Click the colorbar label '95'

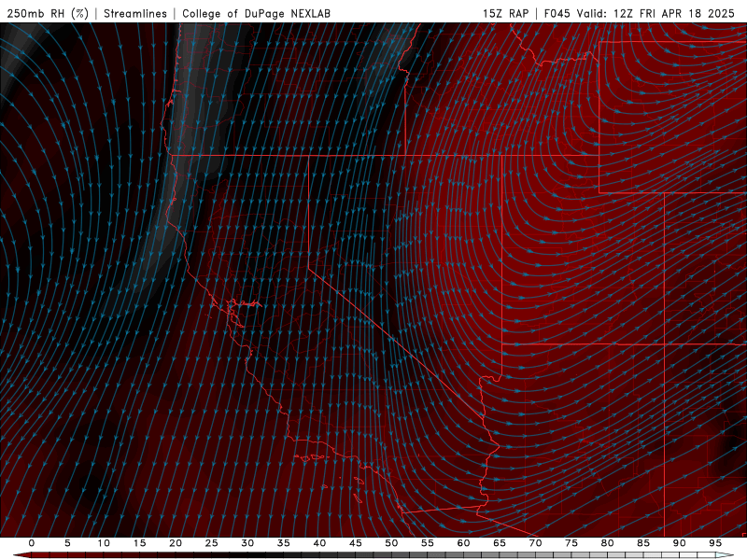pyautogui.click(x=715, y=543)
